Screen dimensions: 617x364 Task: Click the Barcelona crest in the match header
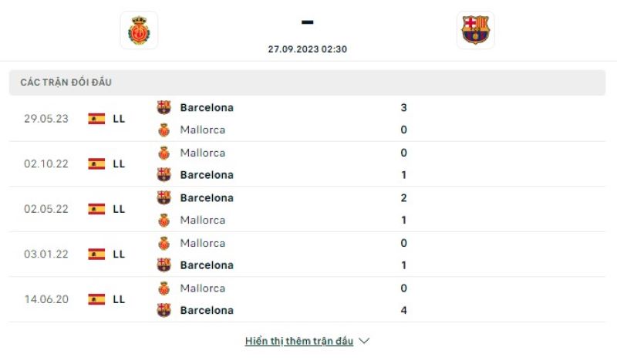(x=475, y=30)
